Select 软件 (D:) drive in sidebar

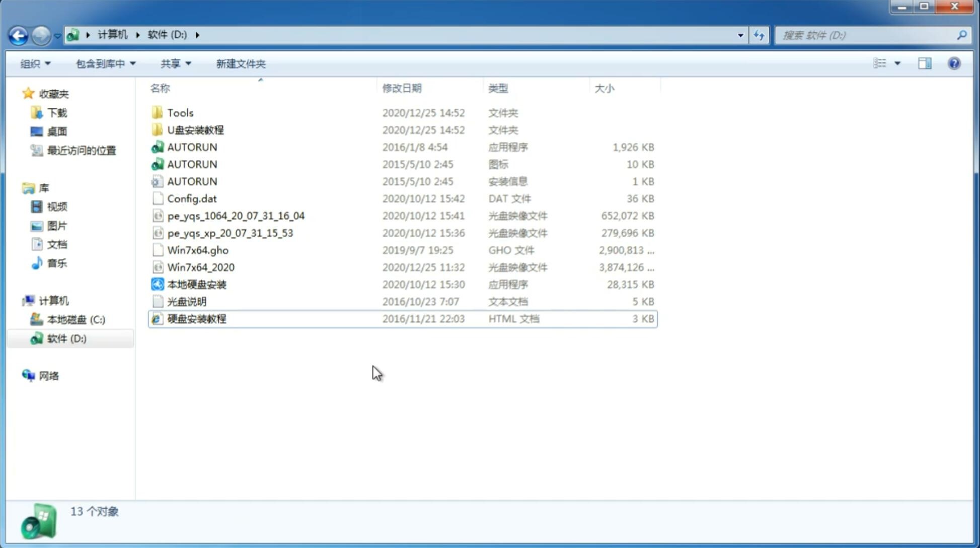[x=66, y=338]
